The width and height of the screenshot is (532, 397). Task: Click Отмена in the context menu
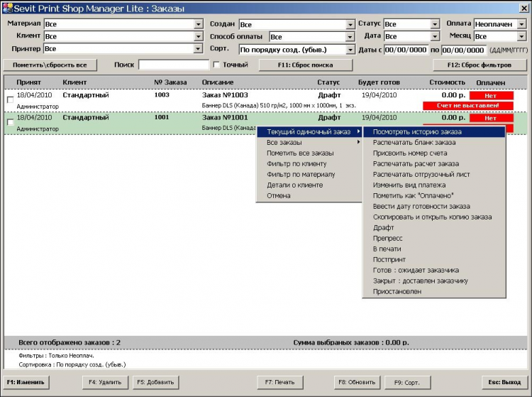coord(279,195)
